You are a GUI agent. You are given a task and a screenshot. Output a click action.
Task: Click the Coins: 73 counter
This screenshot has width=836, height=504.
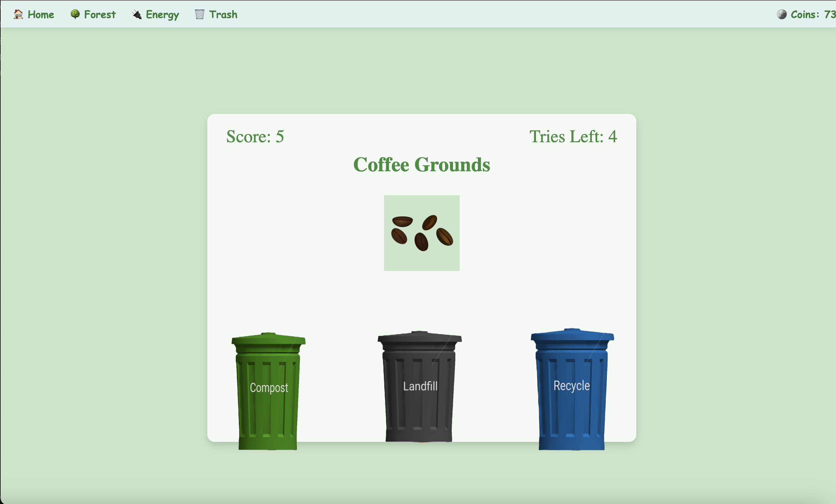(x=812, y=15)
